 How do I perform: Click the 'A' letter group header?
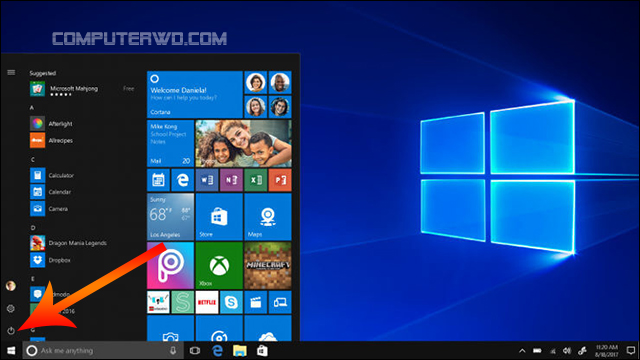point(32,108)
